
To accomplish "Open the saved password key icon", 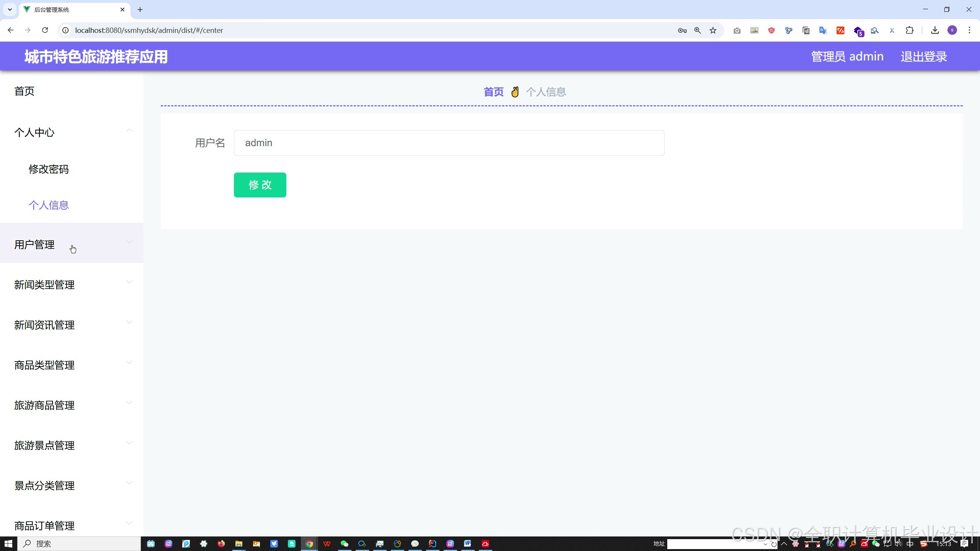I will [682, 30].
